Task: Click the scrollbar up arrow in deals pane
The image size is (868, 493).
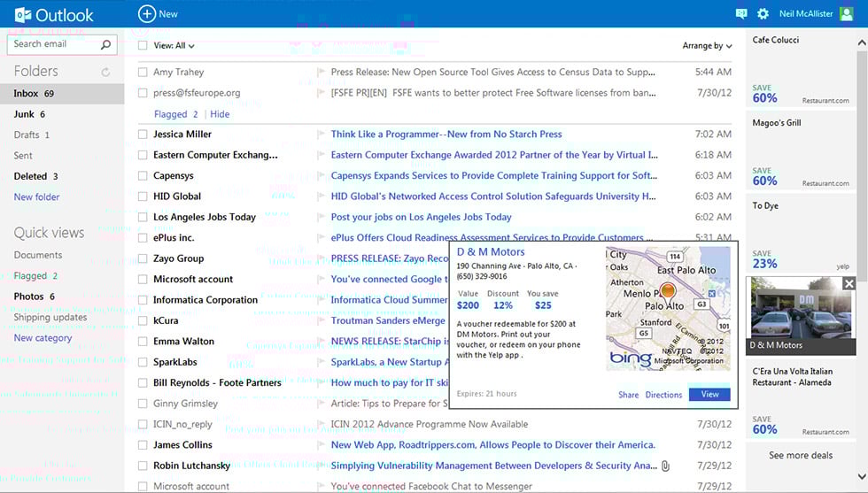Action: [862, 42]
